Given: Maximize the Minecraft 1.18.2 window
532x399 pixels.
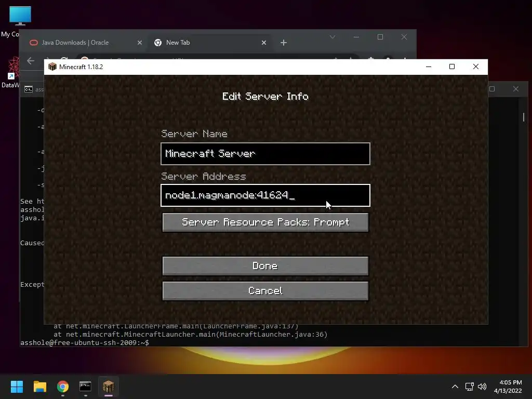Looking at the screenshot, I should pyautogui.click(x=452, y=67).
